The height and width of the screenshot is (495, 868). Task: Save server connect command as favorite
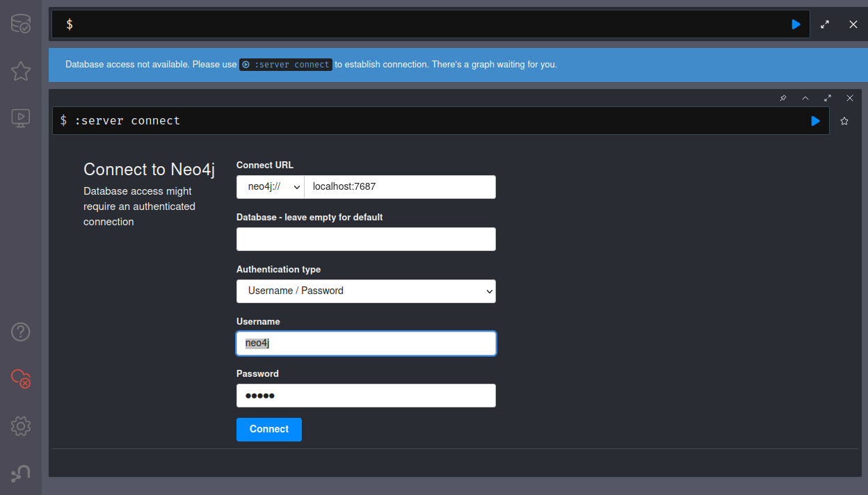pyautogui.click(x=844, y=121)
